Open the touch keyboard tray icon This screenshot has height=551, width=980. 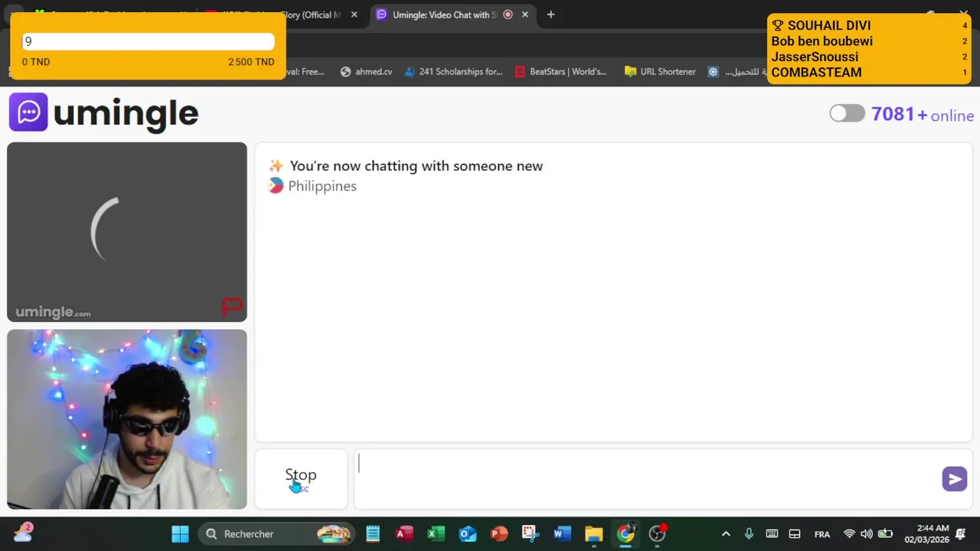tap(772, 533)
